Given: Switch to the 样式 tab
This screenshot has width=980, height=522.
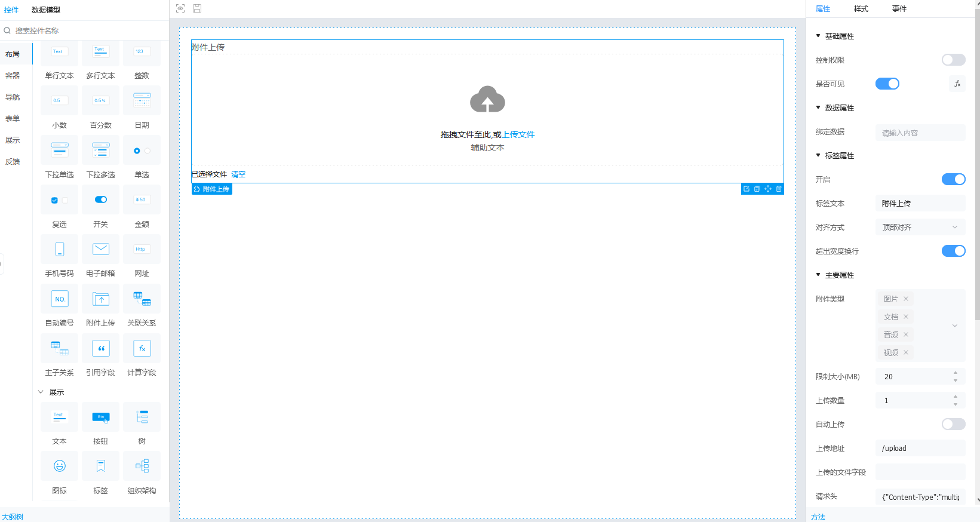Looking at the screenshot, I should point(861,8).
